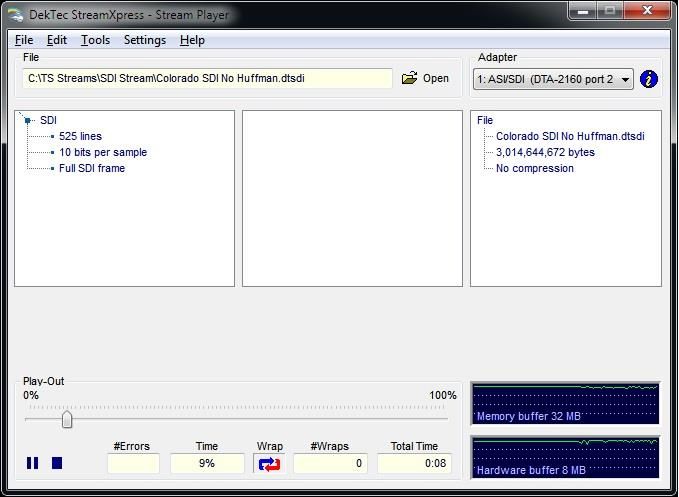Collapse the SDI tree node

click(x=27, y=120)
